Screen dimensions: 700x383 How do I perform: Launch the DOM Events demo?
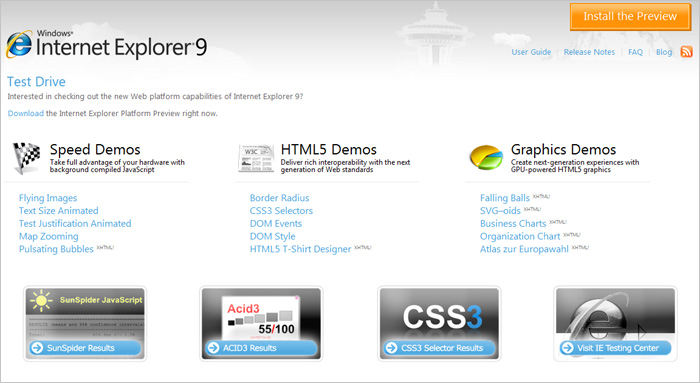tap(276, 223)
